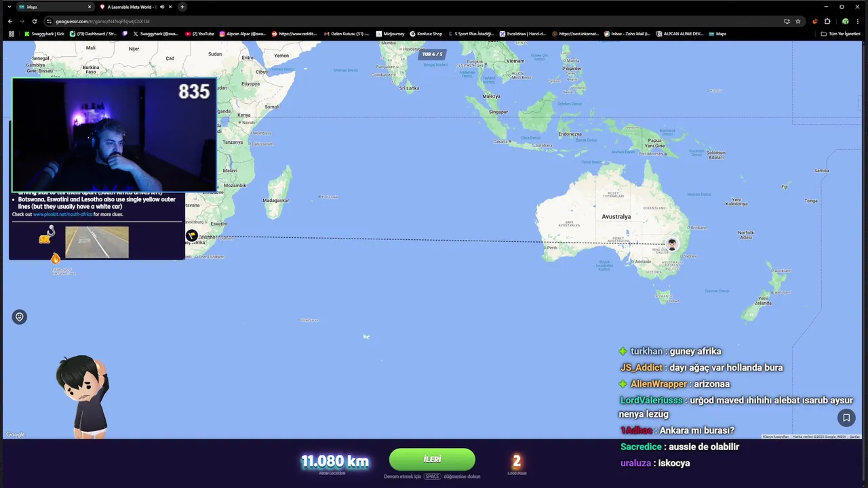Click the Endonezya label on the map
868x488 pixels.
pyautogui.click(x=570, y=134)
